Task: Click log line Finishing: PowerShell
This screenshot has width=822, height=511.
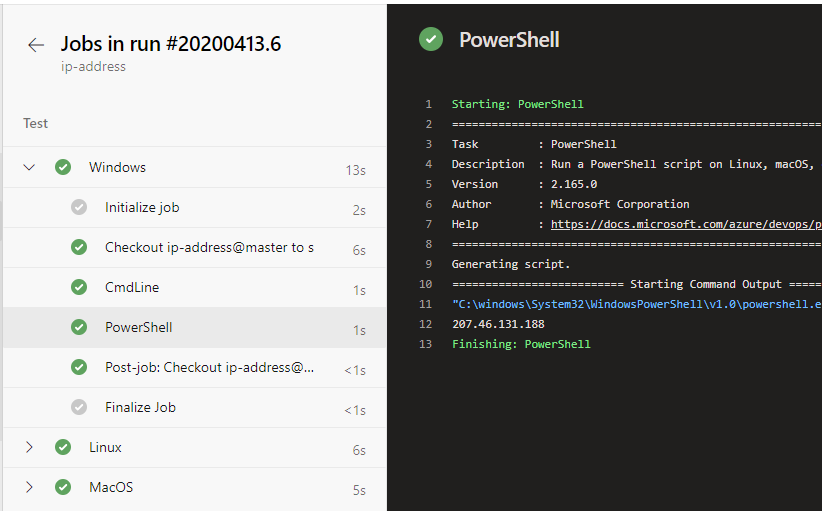Action: click(x=521, y=344)
